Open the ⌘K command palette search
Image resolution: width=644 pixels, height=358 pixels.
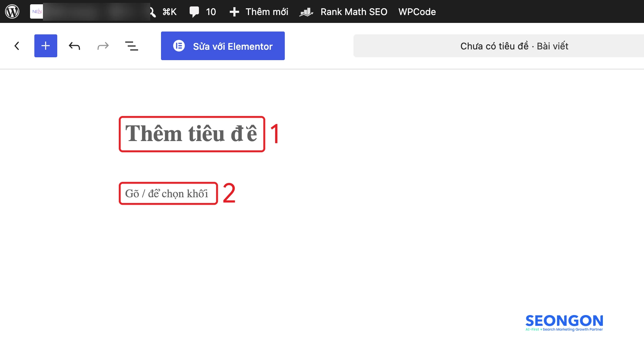(164, 12)
